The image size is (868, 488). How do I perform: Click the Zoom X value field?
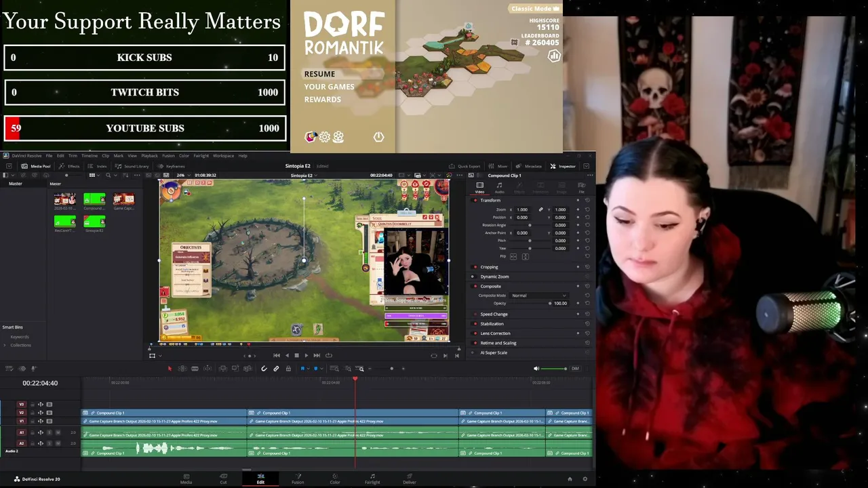[522, 209]
